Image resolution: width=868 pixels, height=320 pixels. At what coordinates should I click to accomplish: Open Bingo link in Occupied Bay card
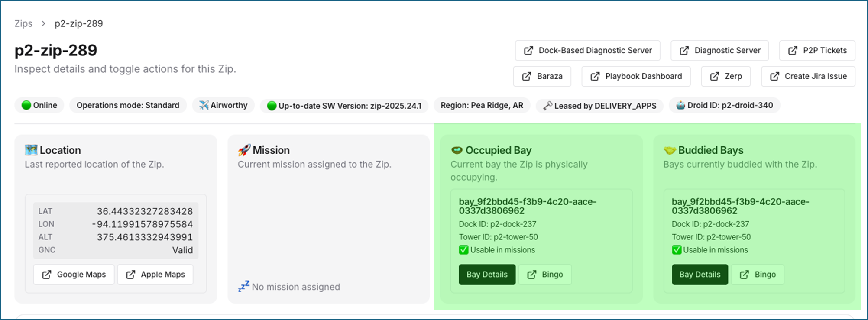545,275
